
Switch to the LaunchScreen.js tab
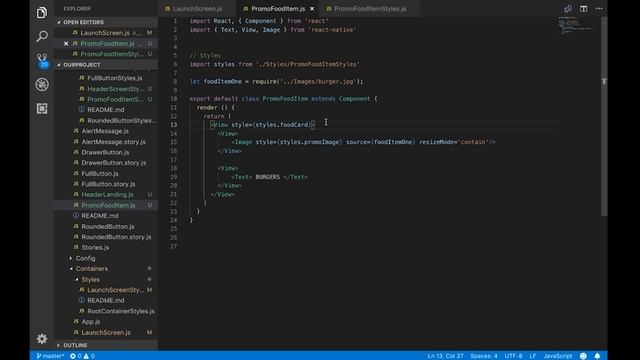point(197,9)
